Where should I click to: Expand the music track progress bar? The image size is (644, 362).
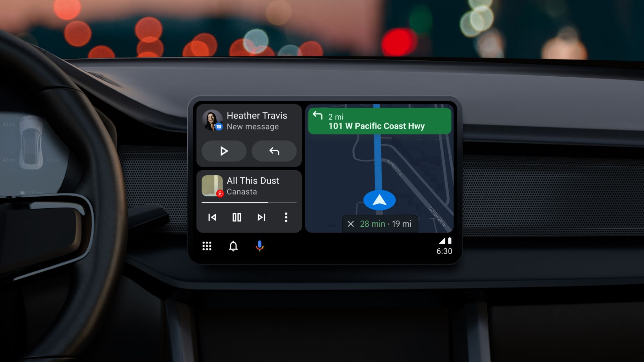249,203
